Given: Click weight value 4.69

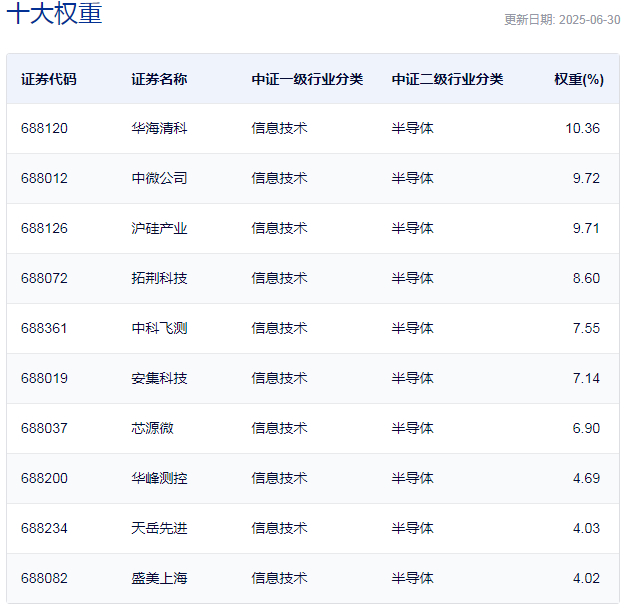Looking at the screenshot, I should (x=586, y=478).
